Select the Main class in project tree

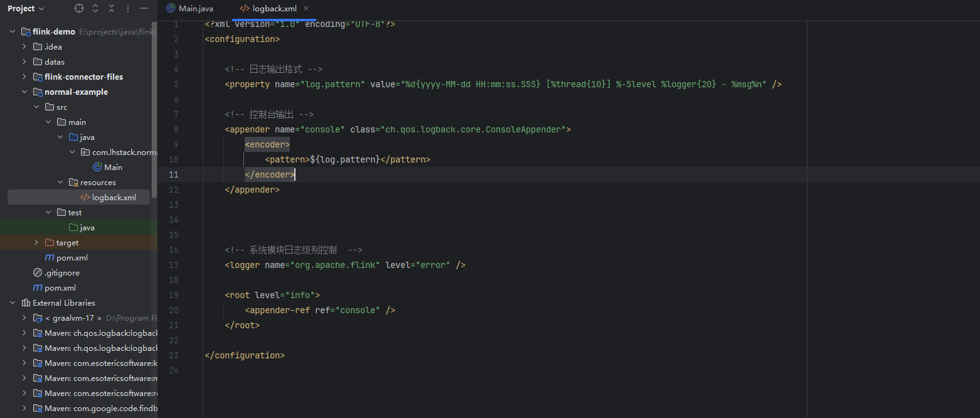113,167
